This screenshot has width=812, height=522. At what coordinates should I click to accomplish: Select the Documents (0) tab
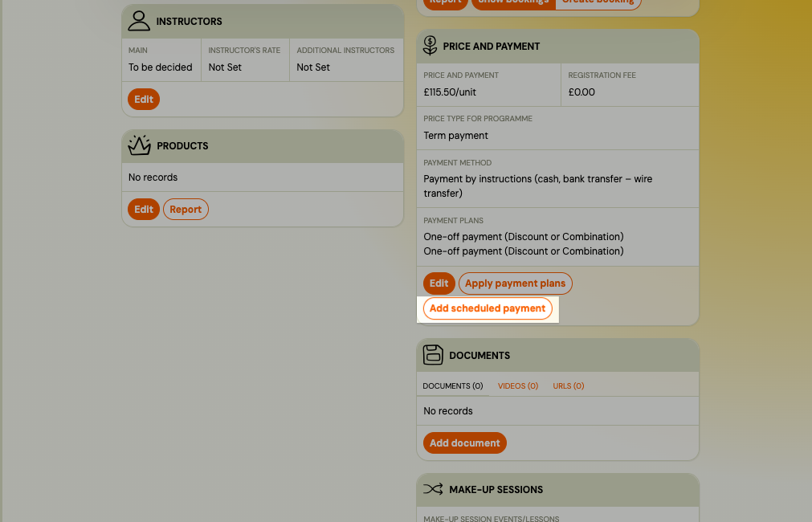(x=452, y=386)
